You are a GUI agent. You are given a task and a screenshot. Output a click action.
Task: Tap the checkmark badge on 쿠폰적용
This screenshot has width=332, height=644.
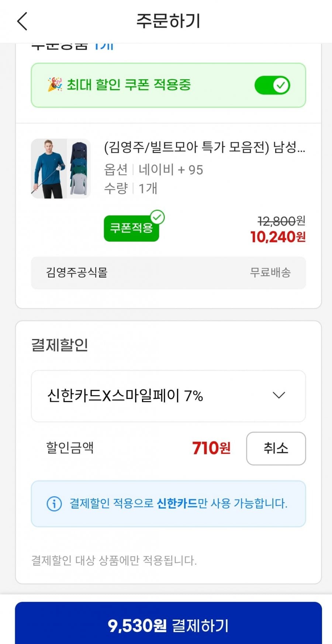point(158,217)
